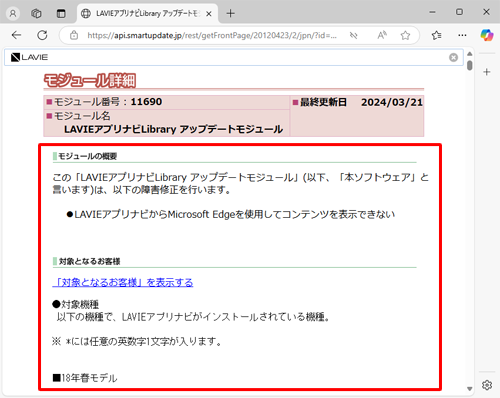Select module number 11690

click(x=146, y=102)
